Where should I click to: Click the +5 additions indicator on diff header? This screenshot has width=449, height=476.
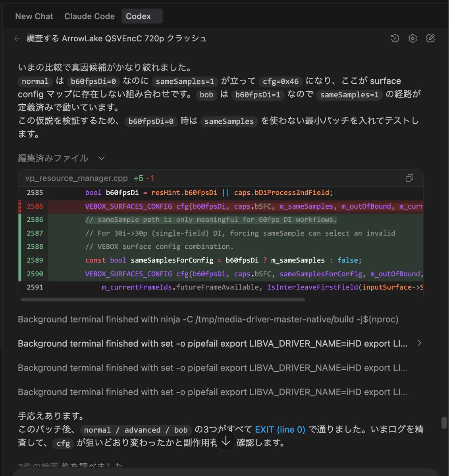coord(139,178)
